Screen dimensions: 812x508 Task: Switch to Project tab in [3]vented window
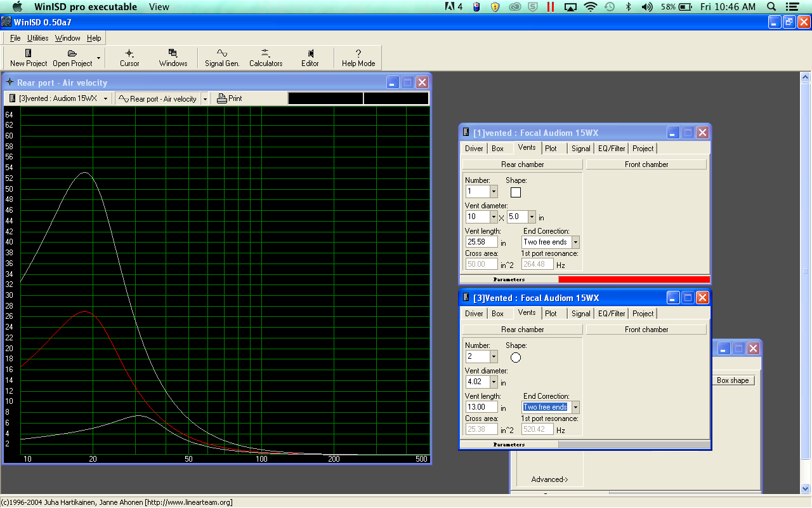(x=643, y=314)
